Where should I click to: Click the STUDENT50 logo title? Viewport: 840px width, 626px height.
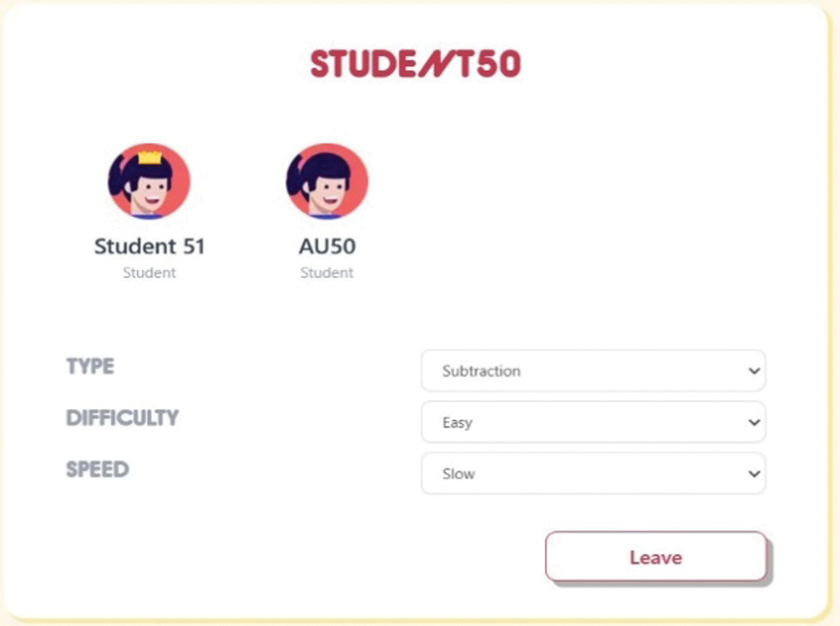(415, 64)
